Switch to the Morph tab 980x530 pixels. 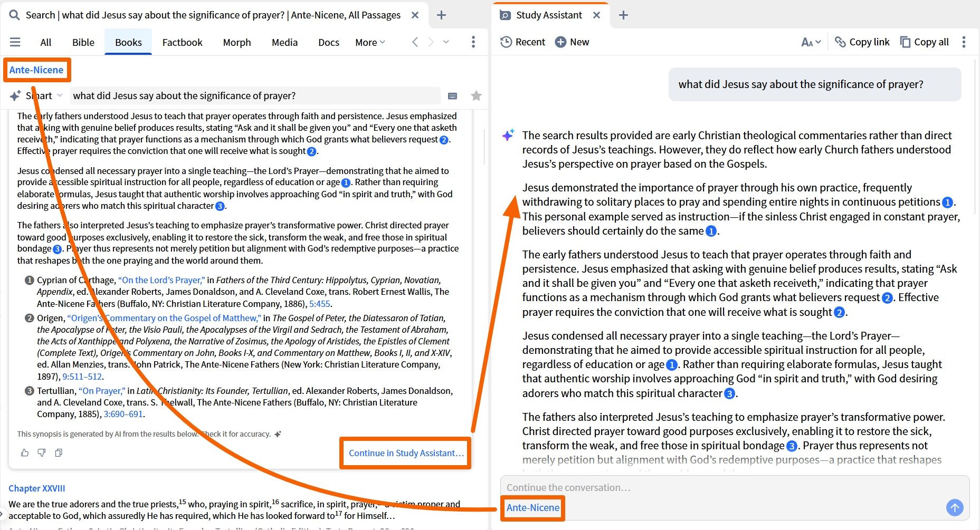coord(237,42)
